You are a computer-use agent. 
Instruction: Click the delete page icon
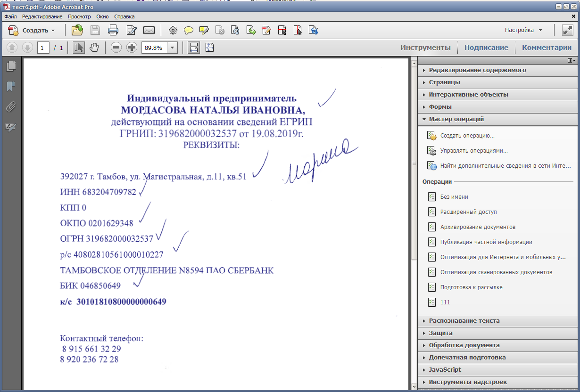click(220, 31)
